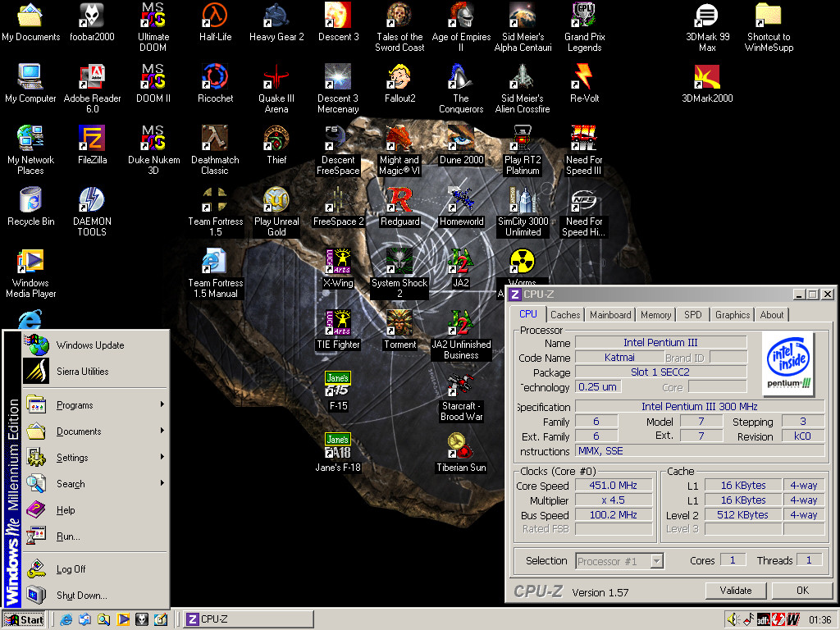Choose Windows Update from Start menu
840x630 pixels.
click(90, 345)
